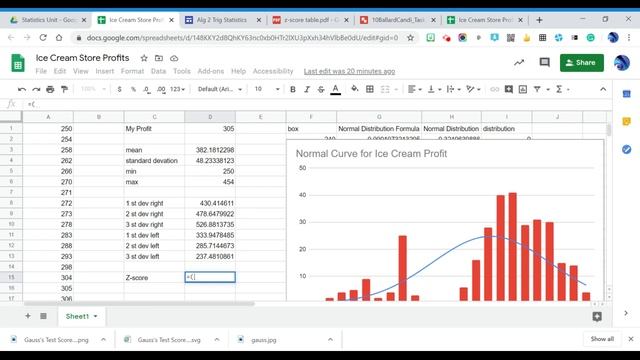The height and width of the screenshot is (360, 640).
Task: Open fill color picker
Action: point(355,89)
